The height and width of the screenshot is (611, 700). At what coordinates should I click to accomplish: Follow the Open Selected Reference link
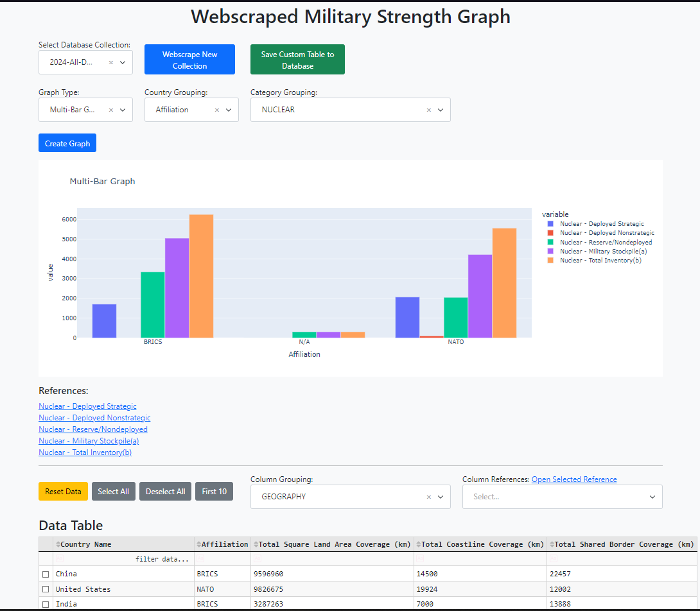click(x=574, y=479)
